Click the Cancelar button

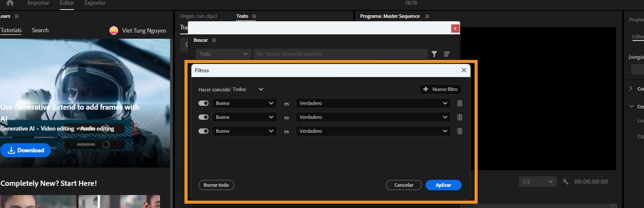[x=404, y=185]
